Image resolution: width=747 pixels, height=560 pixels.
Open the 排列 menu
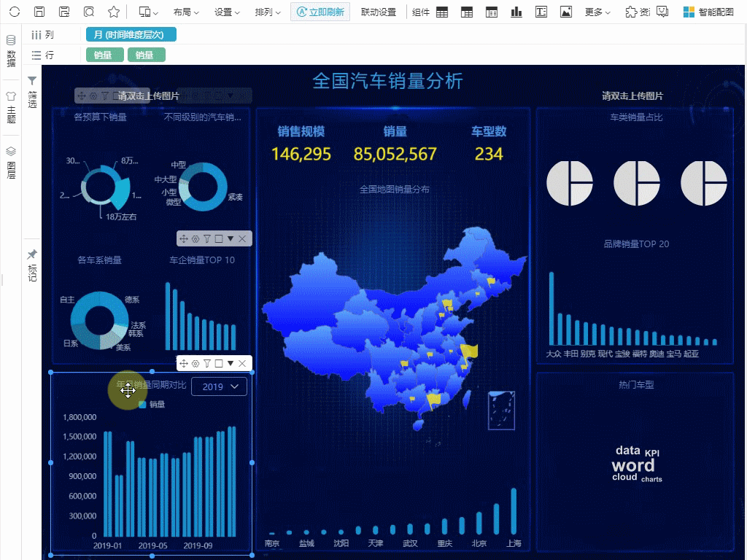coord(268,12)
